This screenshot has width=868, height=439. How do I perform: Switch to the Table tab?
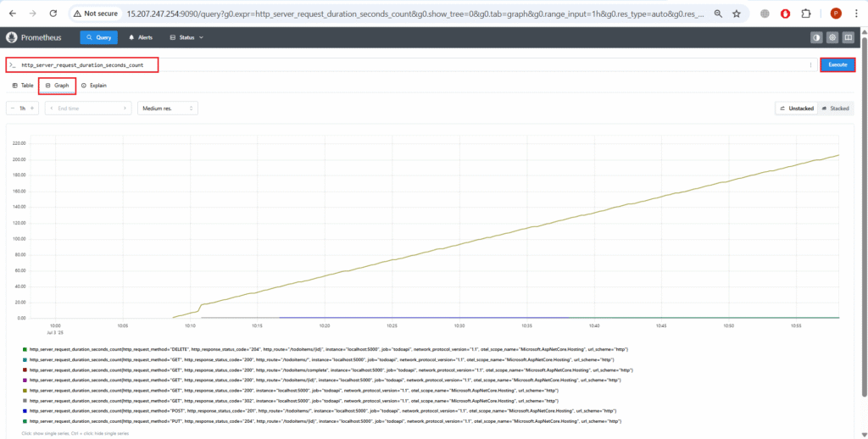(x=23, y=86)
